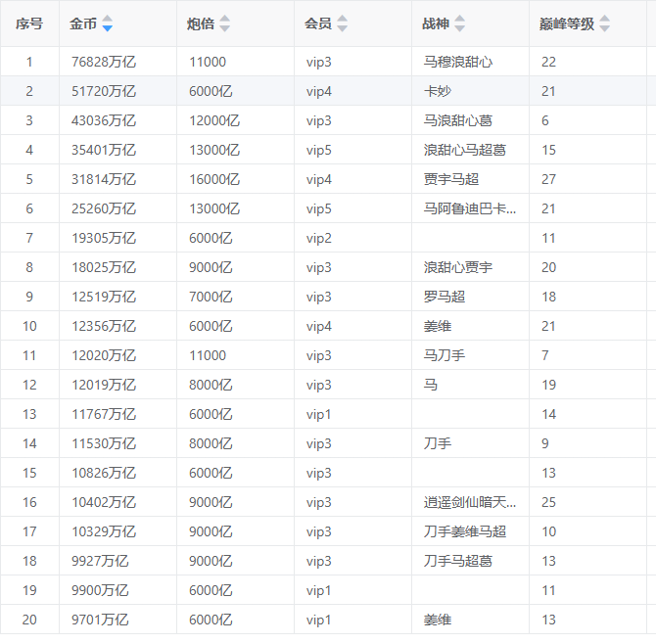Click the 序号 column header
Image resolution: width=656 pixels, height=644 pixels.
click(29, 24)
